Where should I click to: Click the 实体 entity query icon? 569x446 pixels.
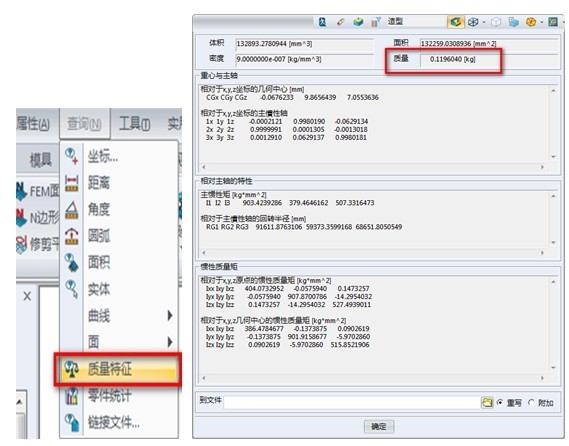[x=71, y=289]
